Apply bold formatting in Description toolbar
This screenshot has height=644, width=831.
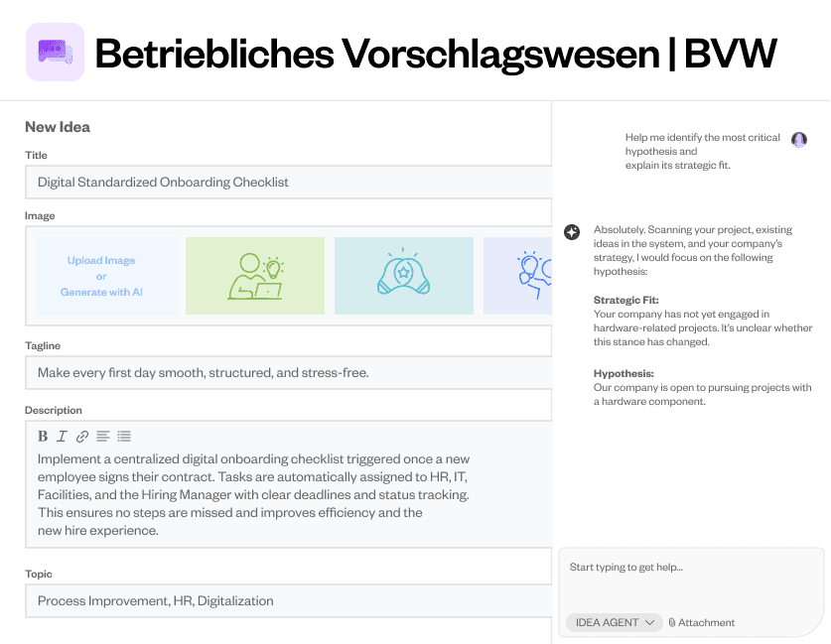(x=43, y=437)
